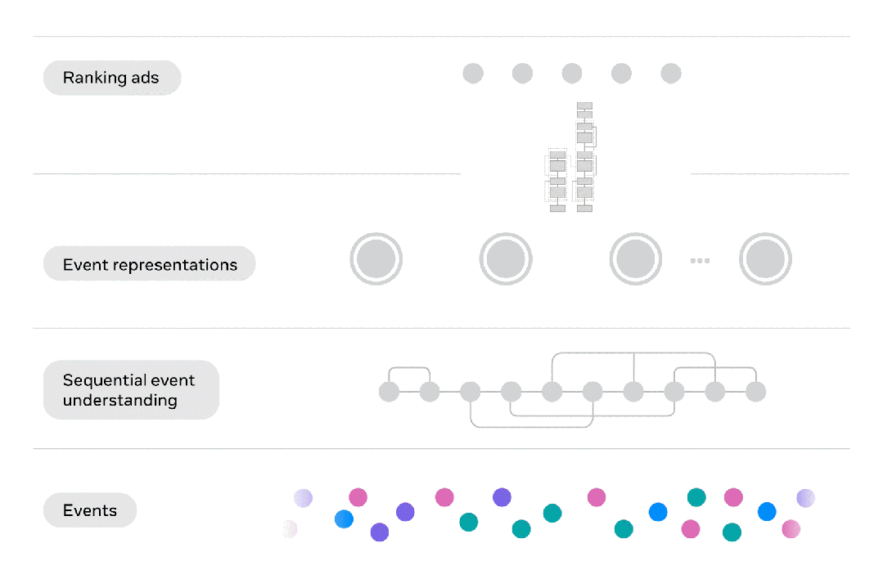This screenshot has width=883, height=588.
Task: Click the Ranking ads label pill
Action: [112, 78]
